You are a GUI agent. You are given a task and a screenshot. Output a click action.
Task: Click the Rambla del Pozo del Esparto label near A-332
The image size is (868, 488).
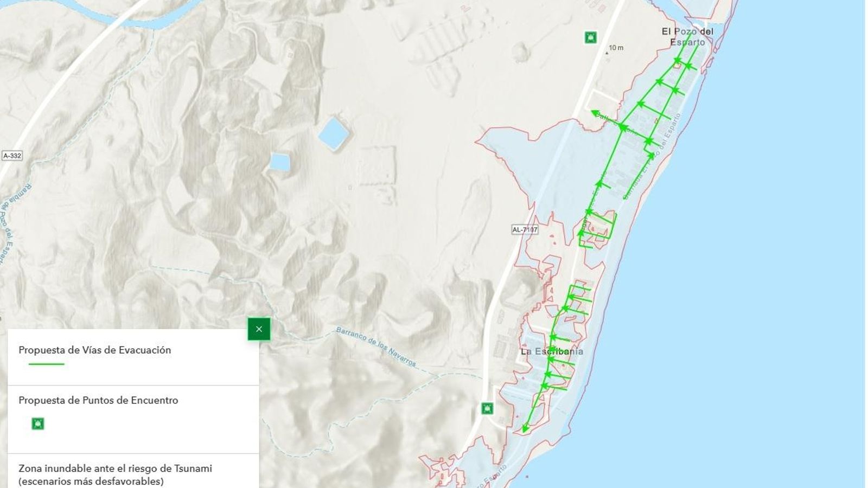tap(10, 222)
